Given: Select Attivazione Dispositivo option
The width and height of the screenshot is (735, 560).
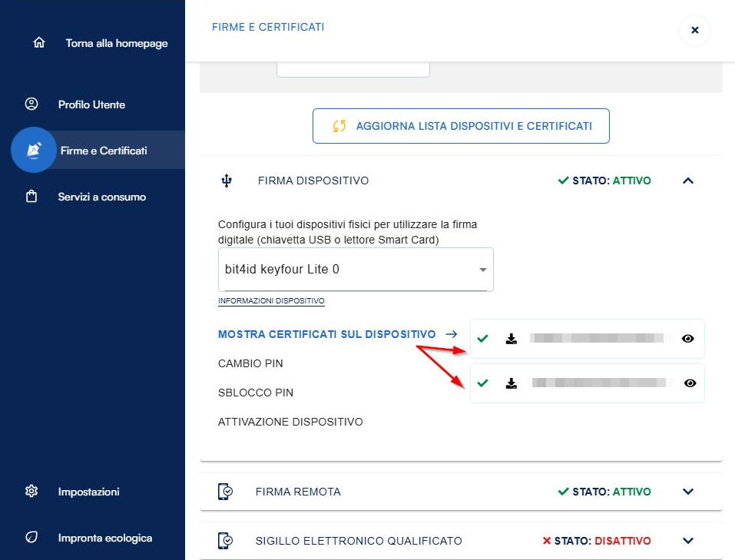Looking at the screenshot, I should point(290,422).
